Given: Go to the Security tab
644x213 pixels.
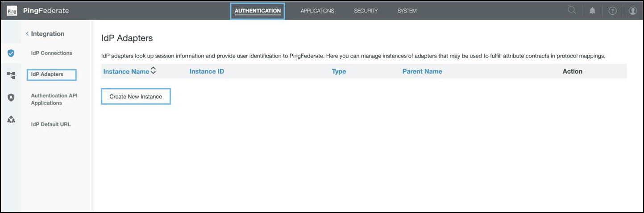Looking at the screenshot, I should 366,11.
